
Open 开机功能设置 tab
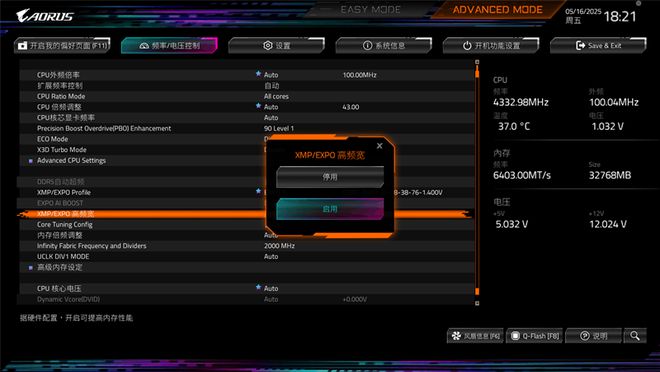point(491,45)
